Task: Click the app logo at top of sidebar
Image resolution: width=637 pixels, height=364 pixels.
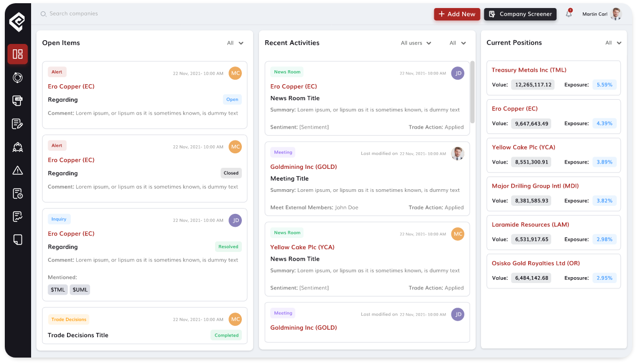Action: (17, 22)
